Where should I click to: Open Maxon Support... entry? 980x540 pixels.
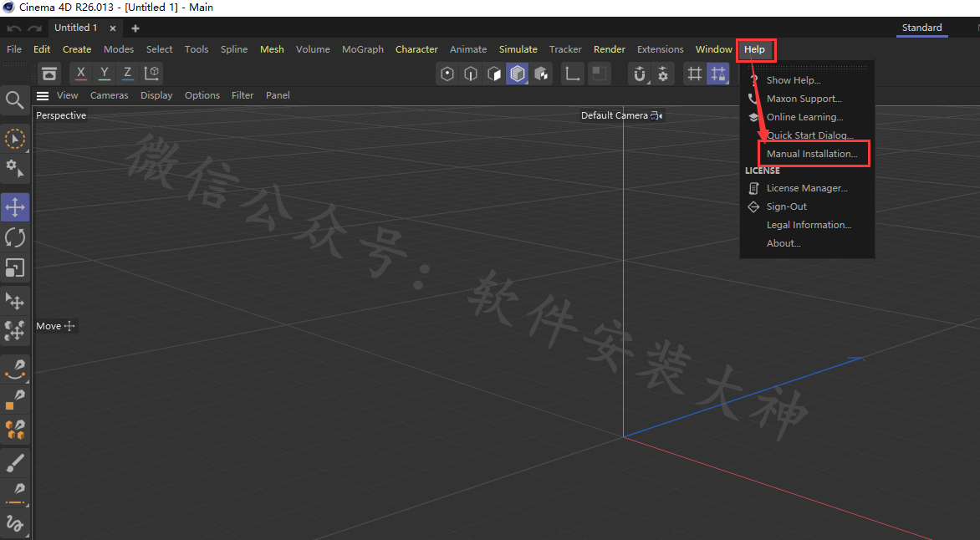coord(804,99)
